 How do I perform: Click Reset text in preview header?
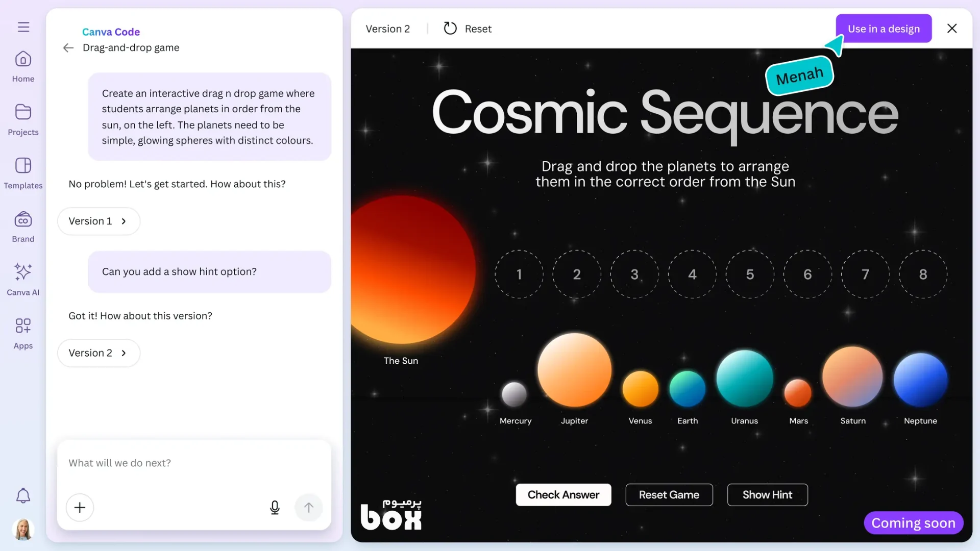[478, 29]
